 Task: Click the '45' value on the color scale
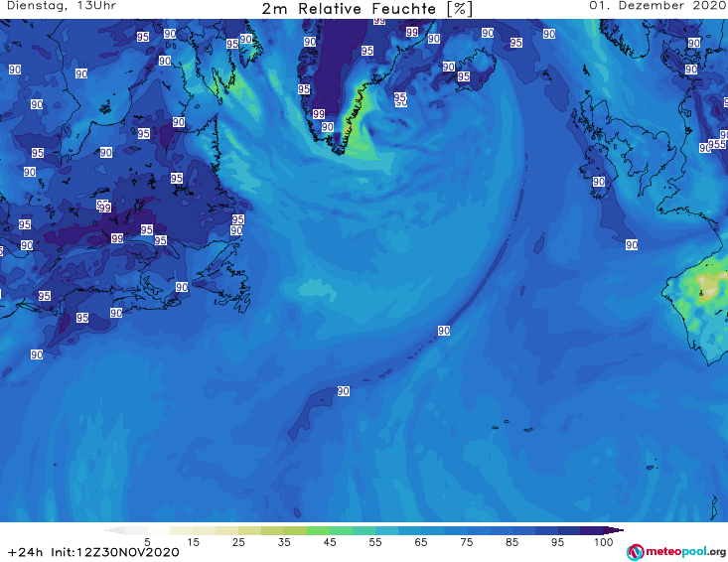[x=330, y=542]
